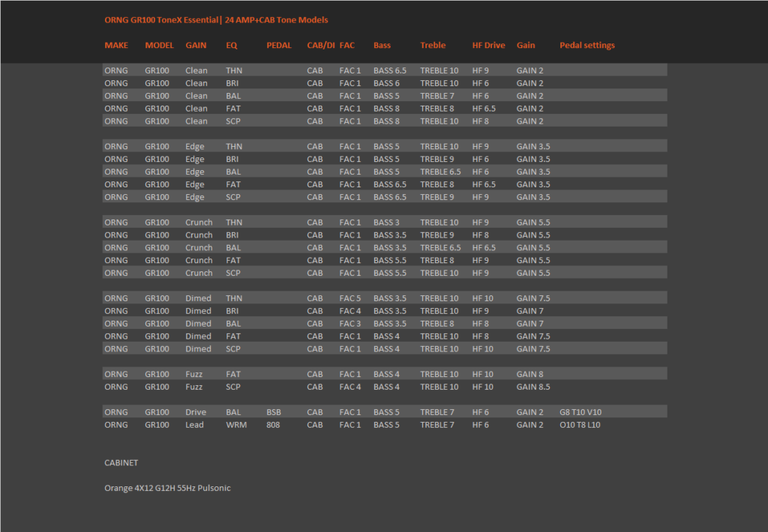Select BASS 6.5 in the Clean THN row
This screenshot has width=768, height=532.
click(x=390, y=70)
